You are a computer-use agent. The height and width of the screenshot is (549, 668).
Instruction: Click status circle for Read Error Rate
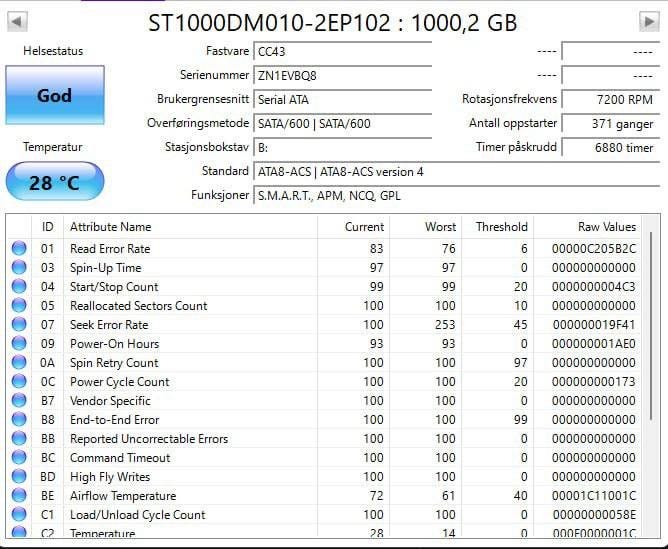tap(19, 248)
